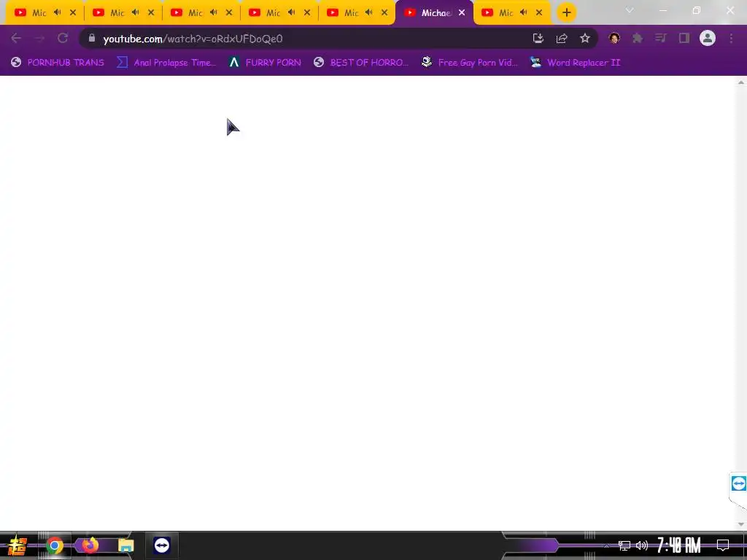747x560 pixels.
Task: Mute the third tab's audio icon
Action: tap(214, 12)
